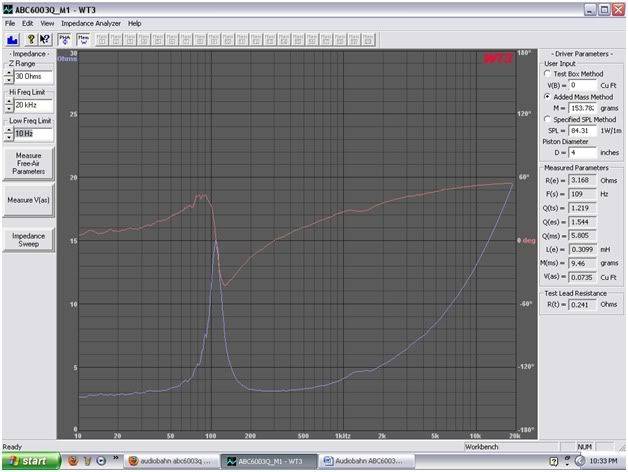This screenshot has height=472, width=628.
Task: Increase Z Range with the up arrow
Action: (9, 73)
